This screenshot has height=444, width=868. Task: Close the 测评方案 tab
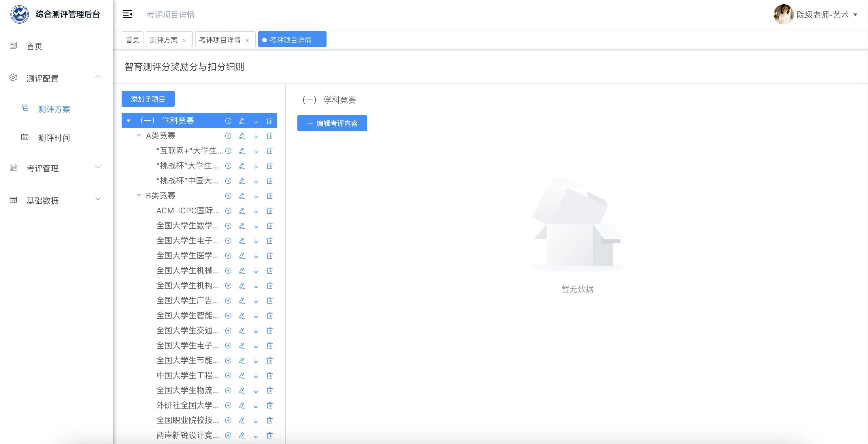(184, 40)
